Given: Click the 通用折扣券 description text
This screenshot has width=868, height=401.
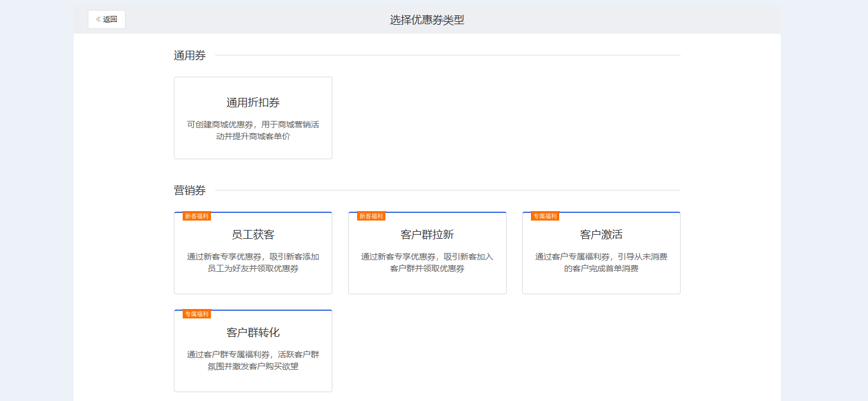Looking at the screenshot, I should pyautogui.click(x=253, y=130).
